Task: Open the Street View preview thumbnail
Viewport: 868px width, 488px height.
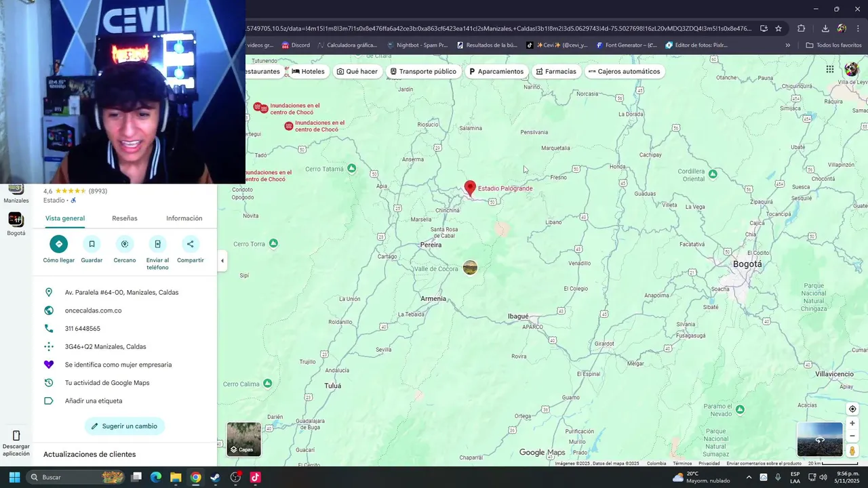Action: [820, 439]
